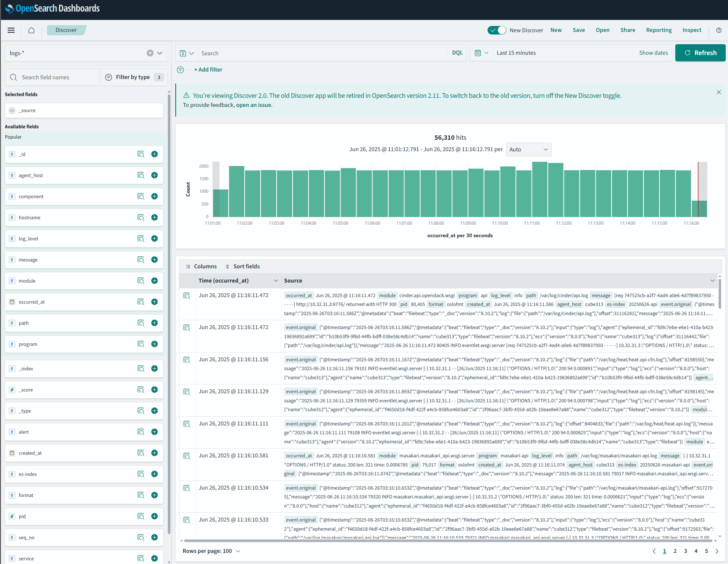Inspect document at 11:16:10.581
This screenshot has height=564, width=728.
[x=187, y=456]
